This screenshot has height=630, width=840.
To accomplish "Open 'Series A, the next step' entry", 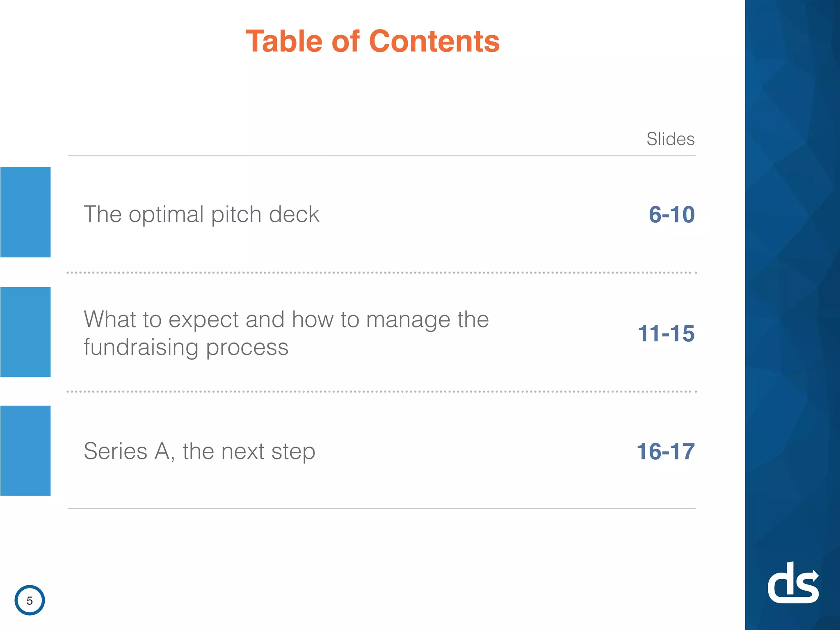I will 199,452.
